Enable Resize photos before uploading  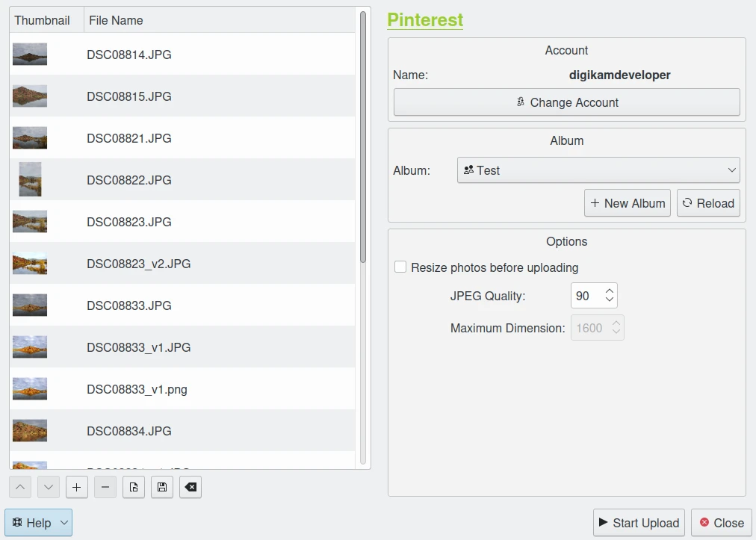400,267
